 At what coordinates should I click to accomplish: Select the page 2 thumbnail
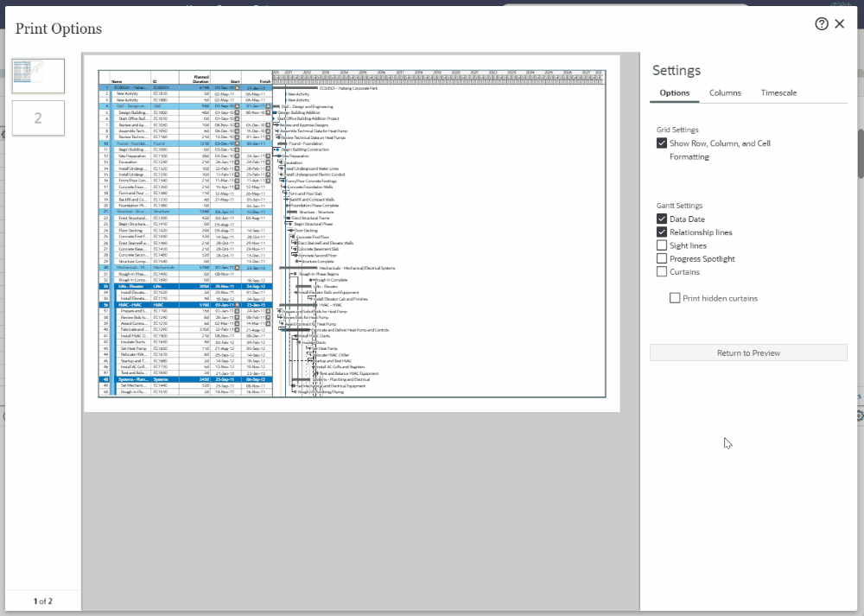click(x=38, y=117)
